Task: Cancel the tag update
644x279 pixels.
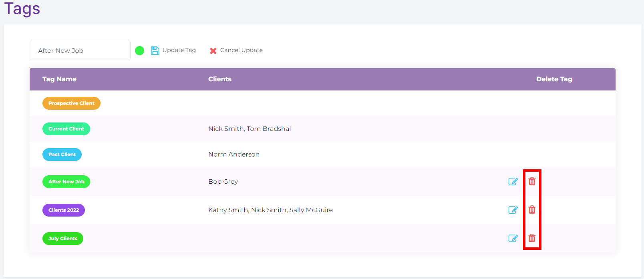Action: pos(236,50)
